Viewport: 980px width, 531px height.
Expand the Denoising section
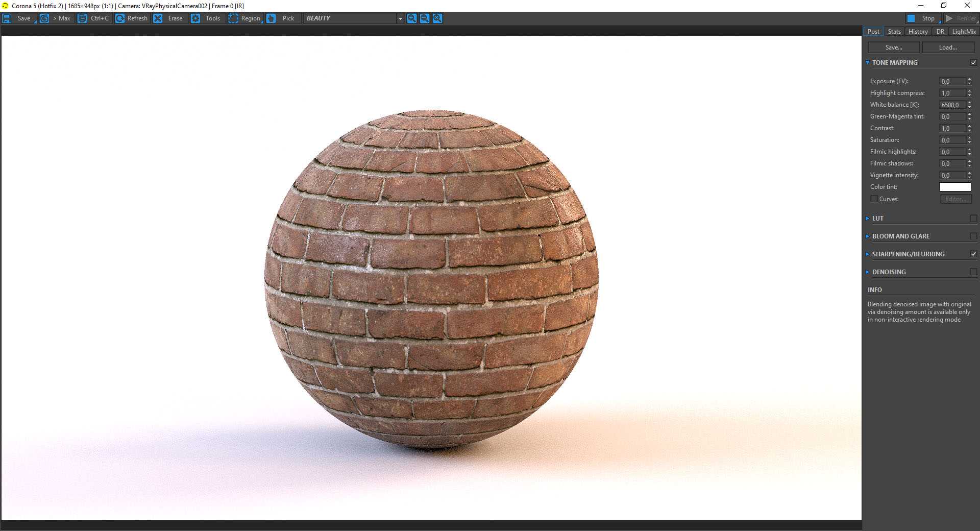tap(889, 272)
